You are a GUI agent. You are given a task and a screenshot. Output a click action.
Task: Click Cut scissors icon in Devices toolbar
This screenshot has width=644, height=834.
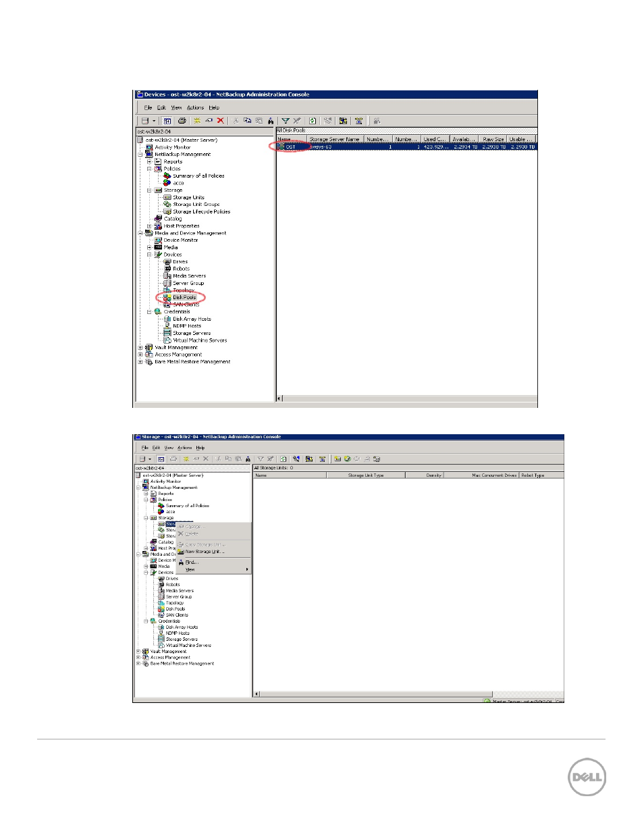point(236,121)
